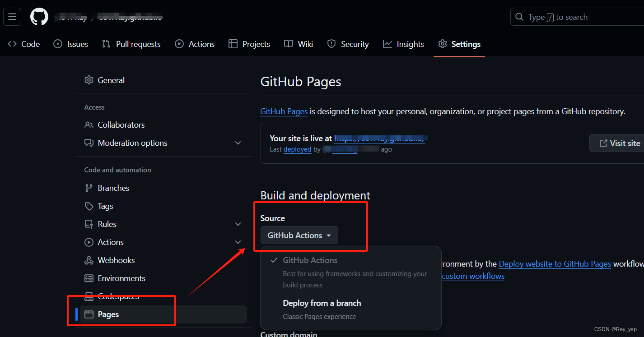Viewport: 644px width, 337px height.
Task: Expand Moderation options chevron
Action: 238,143
